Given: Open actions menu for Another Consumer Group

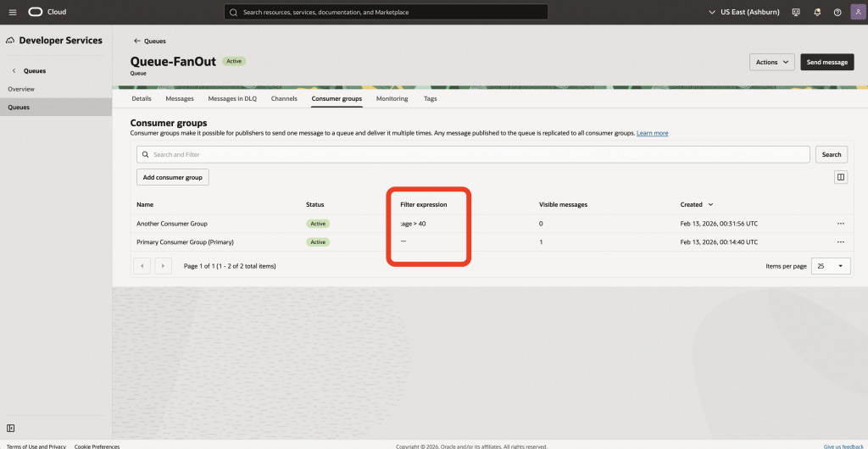Looking at the screenshot, I should pyautogui.click(x=840, y=224).
